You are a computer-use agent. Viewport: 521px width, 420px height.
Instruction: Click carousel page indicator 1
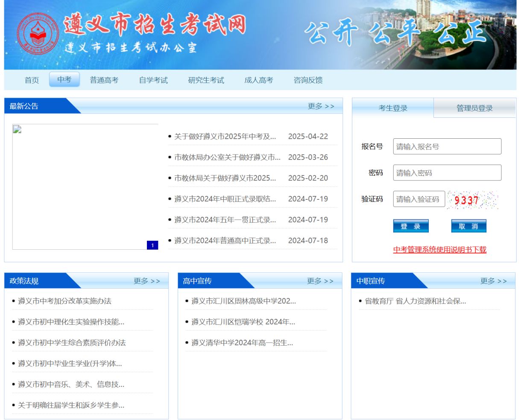click(x=152, y=245)
